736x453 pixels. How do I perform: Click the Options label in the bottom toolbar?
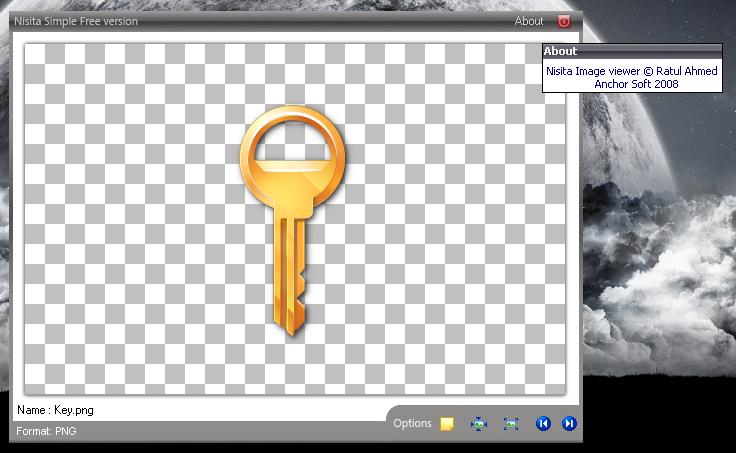[412, 424]
